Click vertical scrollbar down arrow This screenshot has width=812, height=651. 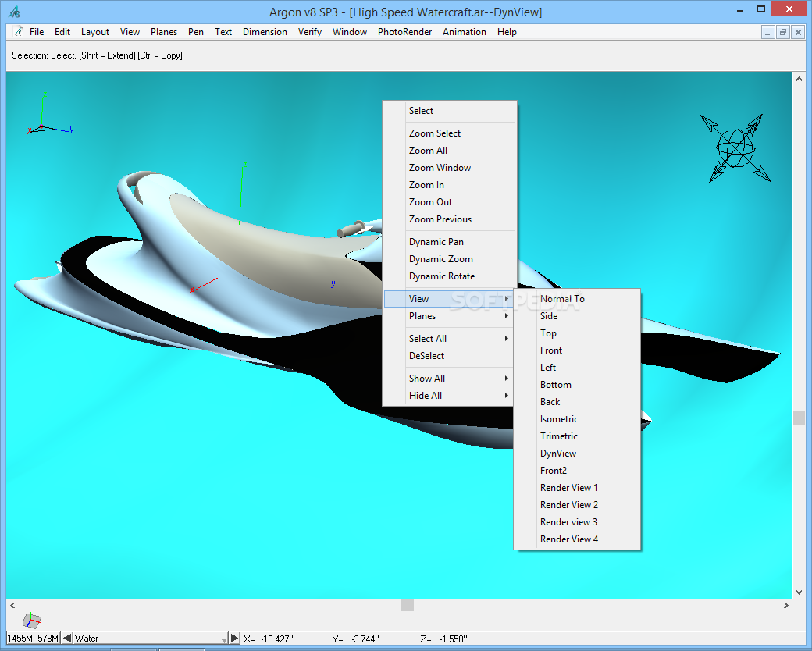pos(799,592)
